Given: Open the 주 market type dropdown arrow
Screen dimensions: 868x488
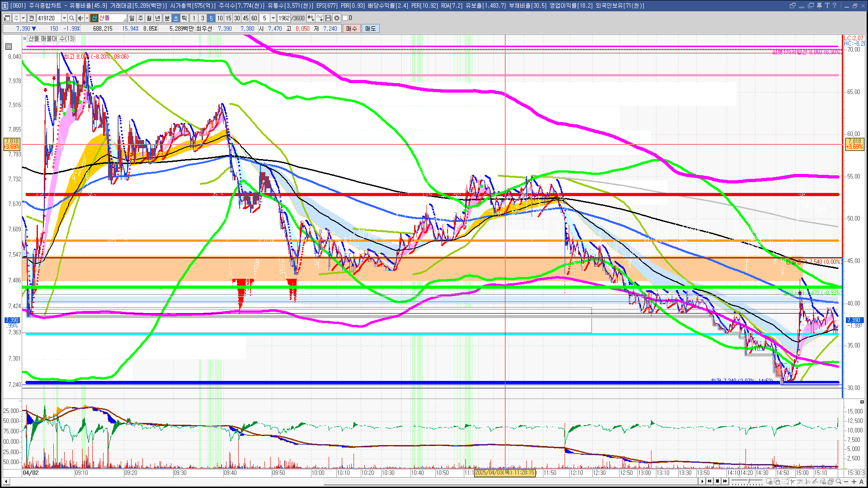Looking at the screenshot, I should (x=23, y=18).
